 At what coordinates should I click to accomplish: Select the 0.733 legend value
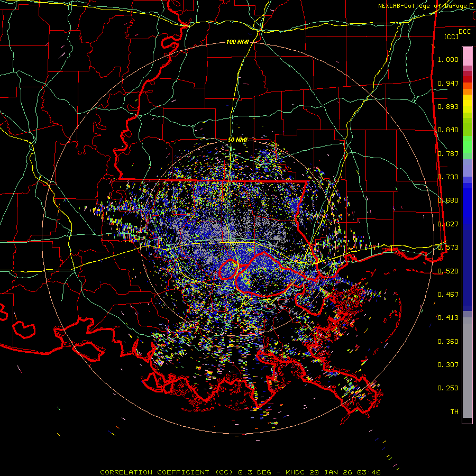pos(448,177)
